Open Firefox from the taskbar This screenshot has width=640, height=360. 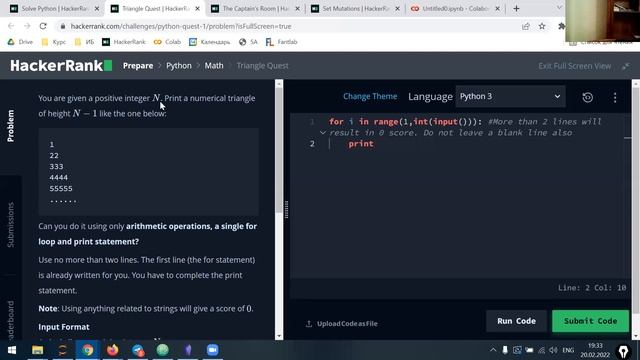113,350
